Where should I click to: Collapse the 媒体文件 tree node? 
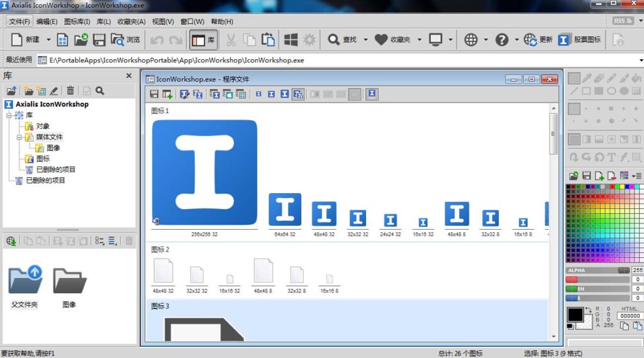click(x=19, y=137)
